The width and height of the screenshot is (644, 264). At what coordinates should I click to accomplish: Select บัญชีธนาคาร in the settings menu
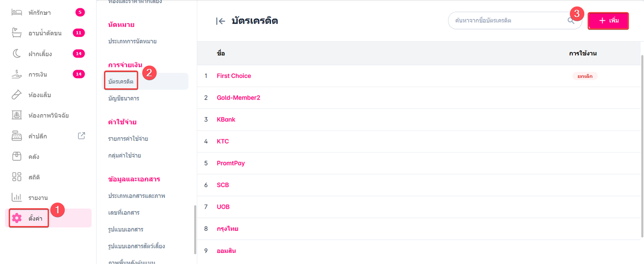[x=123, y=98]
